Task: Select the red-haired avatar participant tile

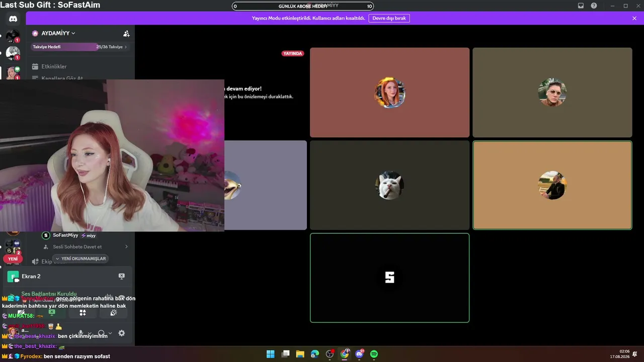Action: pos(389,93)
